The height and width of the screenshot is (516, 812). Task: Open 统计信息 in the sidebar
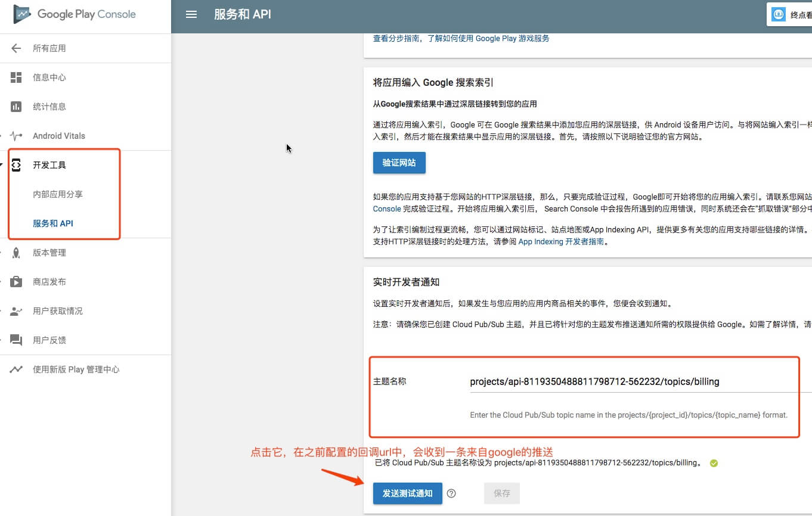49,107
